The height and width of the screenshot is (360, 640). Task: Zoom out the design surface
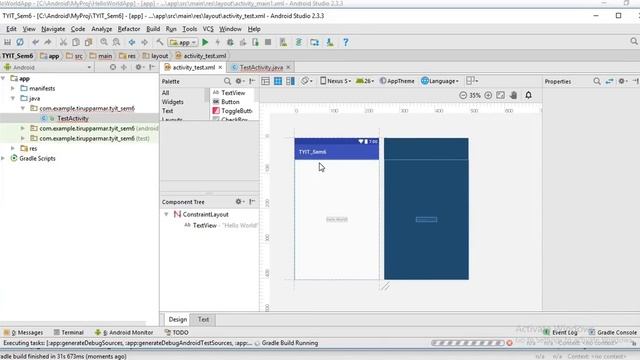click(463, 95)
